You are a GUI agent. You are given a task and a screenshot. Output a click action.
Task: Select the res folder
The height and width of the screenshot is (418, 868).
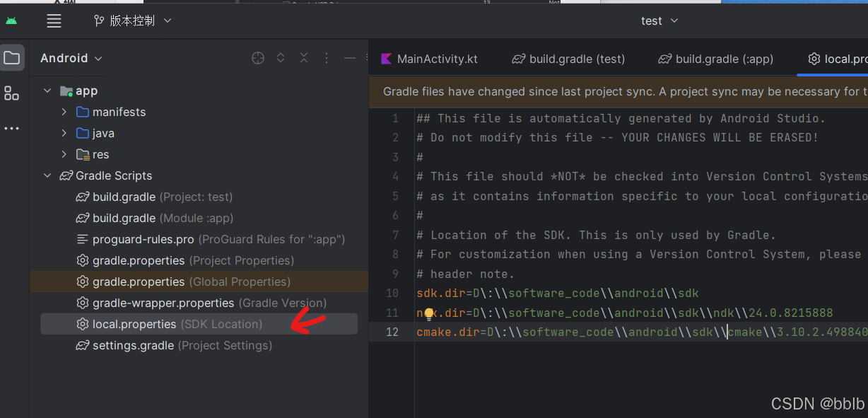tap(93, 154)
